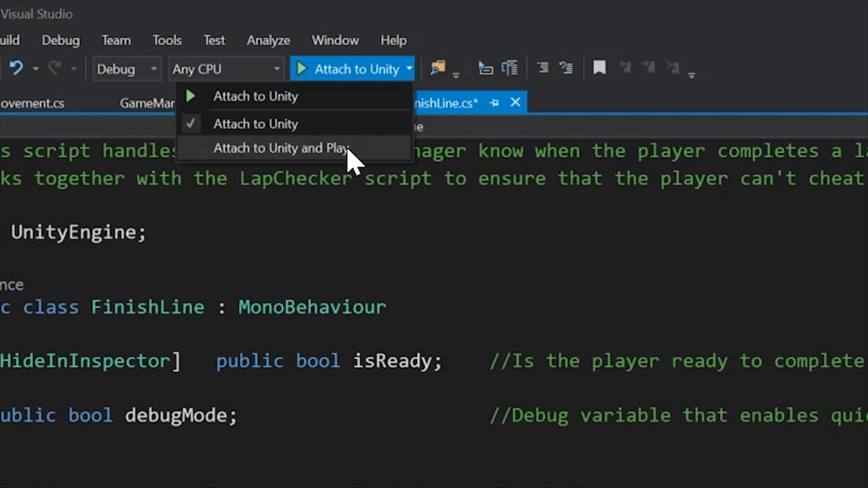Viewport: 868px width, 488px height.
Task: Click the arrow beside the Attach to Unity toolbar button
Action: (409, 69)
